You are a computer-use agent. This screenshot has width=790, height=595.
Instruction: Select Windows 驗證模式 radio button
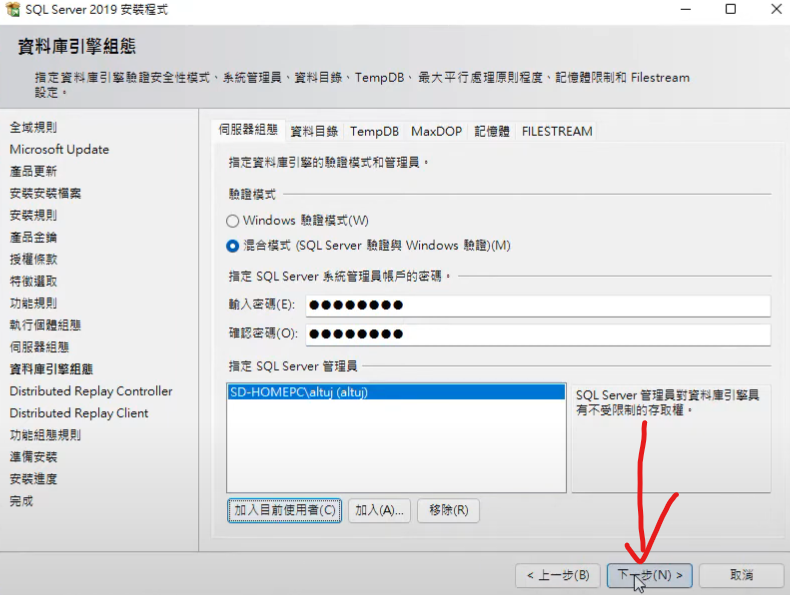[x=232, y=221]
